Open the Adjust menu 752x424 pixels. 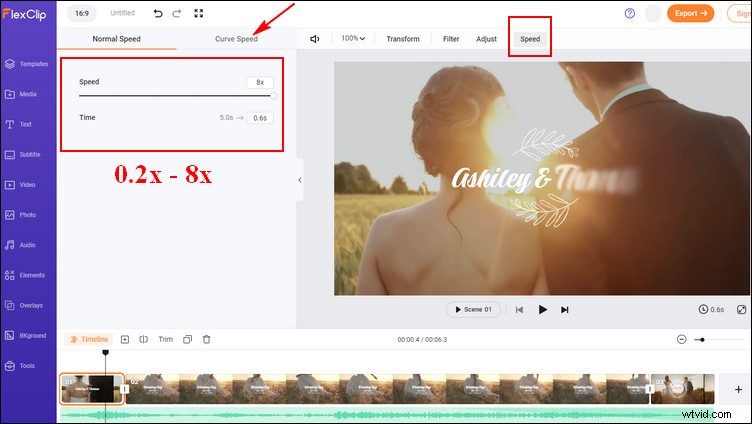pyautogui.click(x=486, y=39)
